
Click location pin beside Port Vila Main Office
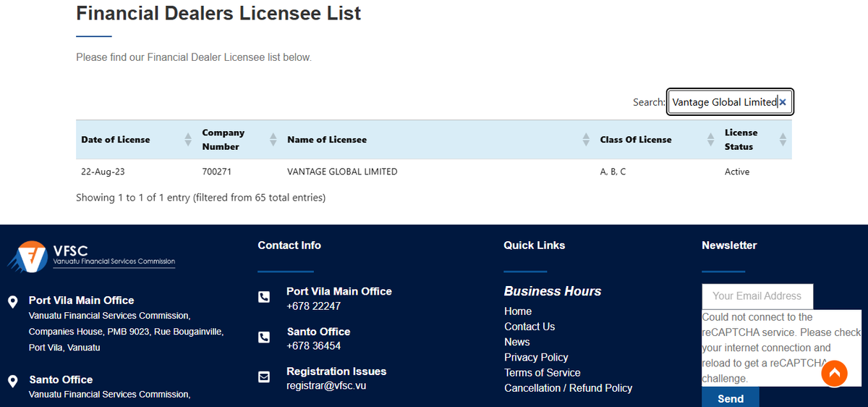(x=12, y=301)
